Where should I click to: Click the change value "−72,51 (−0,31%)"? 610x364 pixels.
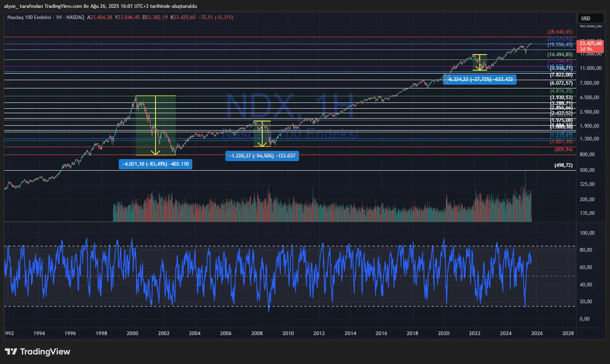(216, 17)
